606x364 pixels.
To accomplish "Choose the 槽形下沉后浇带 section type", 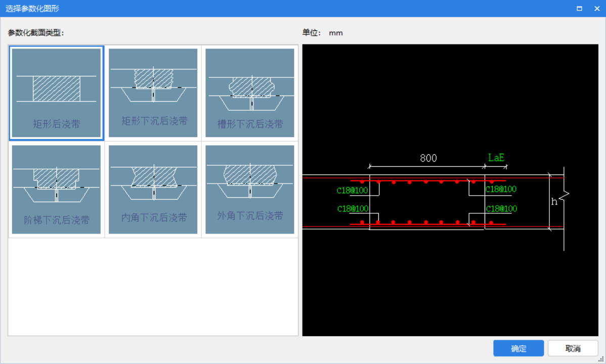I will (250, 93).
